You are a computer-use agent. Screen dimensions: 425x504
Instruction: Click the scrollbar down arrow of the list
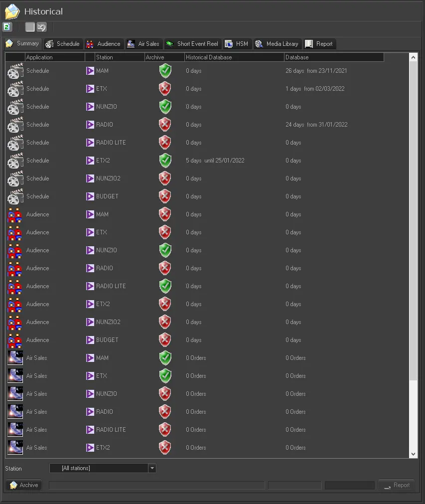tap(413, 454)
